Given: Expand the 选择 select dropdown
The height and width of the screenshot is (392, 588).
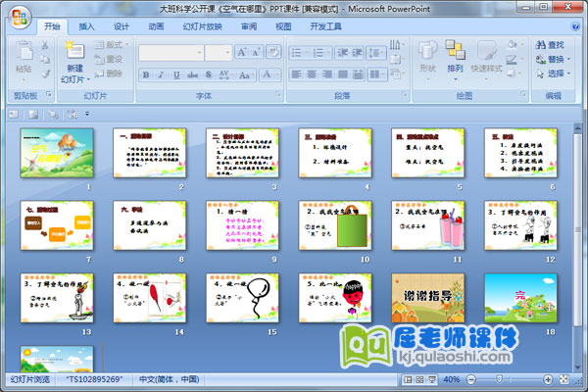Looking at the screenshot, I should point(554,73).
